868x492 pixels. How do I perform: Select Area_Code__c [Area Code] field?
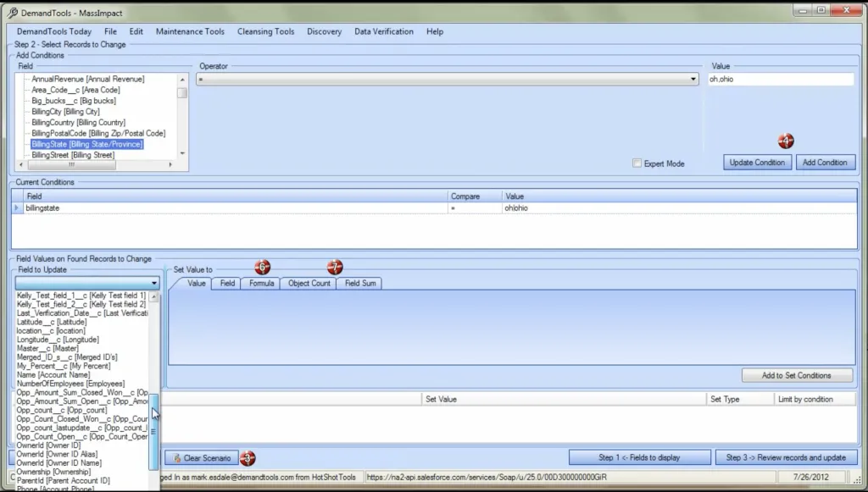pyautogui.click(x=75, y=90)
